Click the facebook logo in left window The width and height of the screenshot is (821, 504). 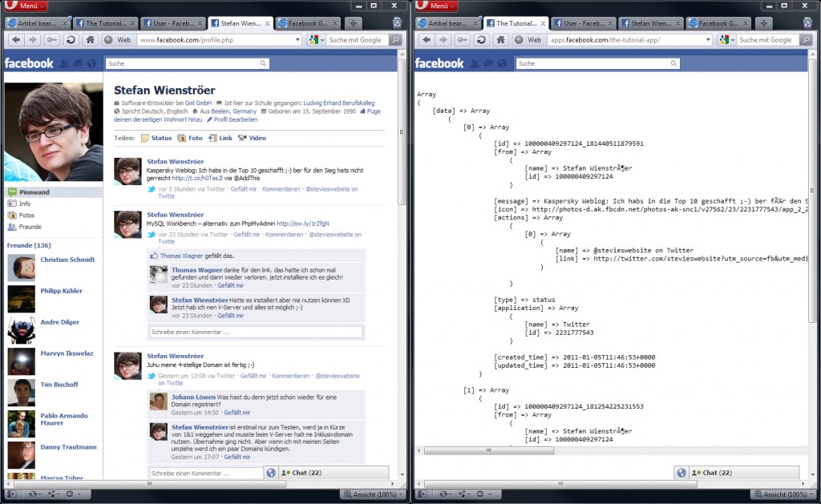(x=29, y=63)
